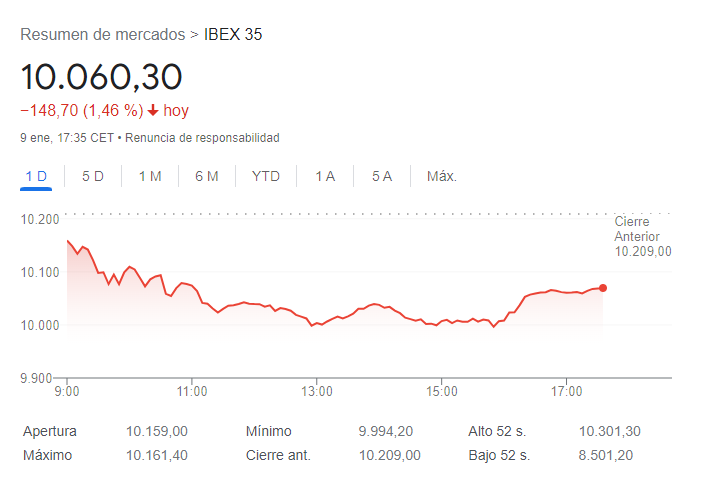Screen dimensions: 720x477
Task: Open the Resumen de mercados link
Action: click(103, 35)
